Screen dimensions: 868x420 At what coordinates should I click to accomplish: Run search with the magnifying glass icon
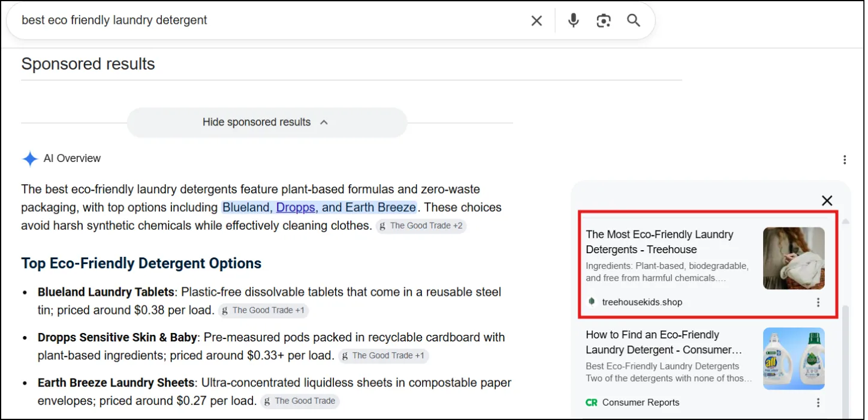tap(634, 21)
